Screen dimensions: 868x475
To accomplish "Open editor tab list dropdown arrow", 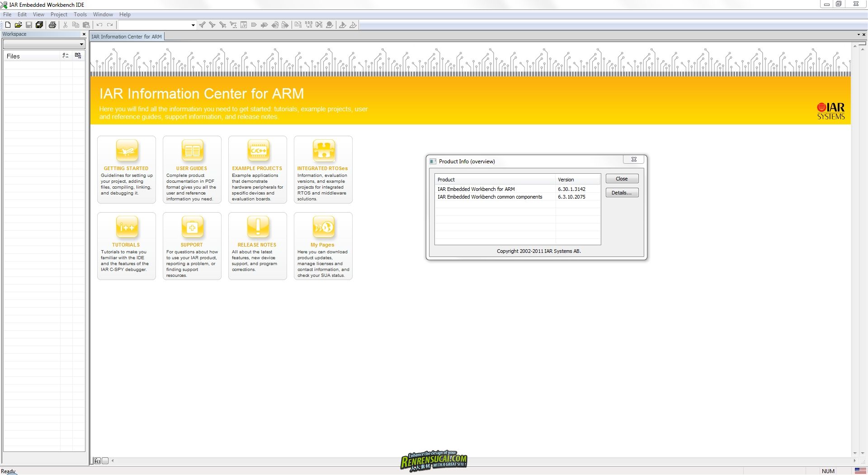I will coord(859,35).
